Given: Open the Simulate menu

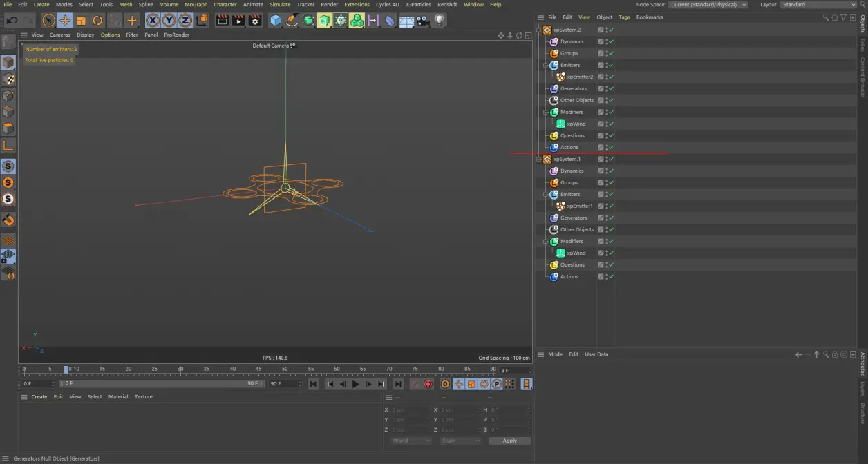Looking at the screenshot, I should (280, 4).
